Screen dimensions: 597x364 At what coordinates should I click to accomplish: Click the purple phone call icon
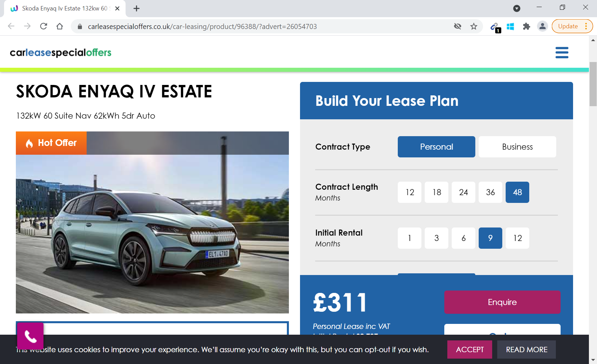30,336
